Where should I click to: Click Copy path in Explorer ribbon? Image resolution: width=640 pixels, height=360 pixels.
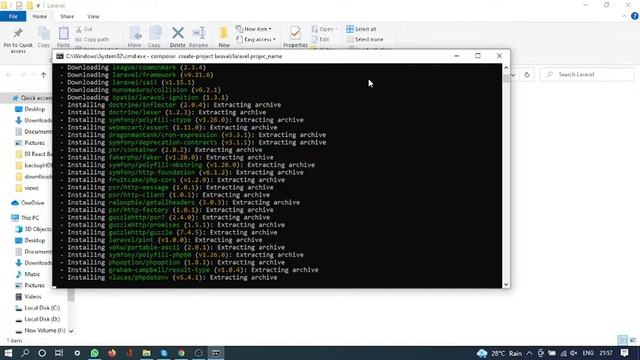point(92,40)
